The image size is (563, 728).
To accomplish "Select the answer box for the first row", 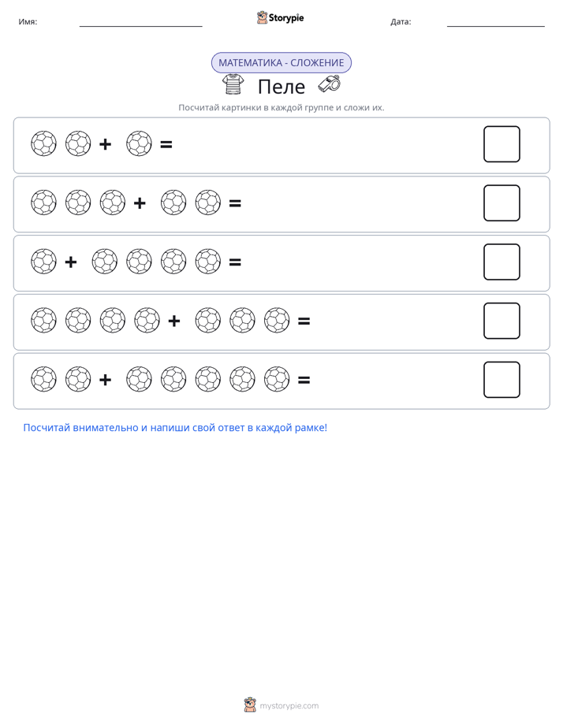I will point(501,144).
